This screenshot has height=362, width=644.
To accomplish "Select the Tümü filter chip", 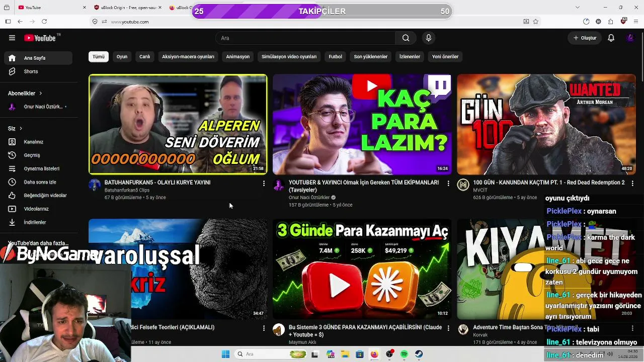I will click(99, 57).
